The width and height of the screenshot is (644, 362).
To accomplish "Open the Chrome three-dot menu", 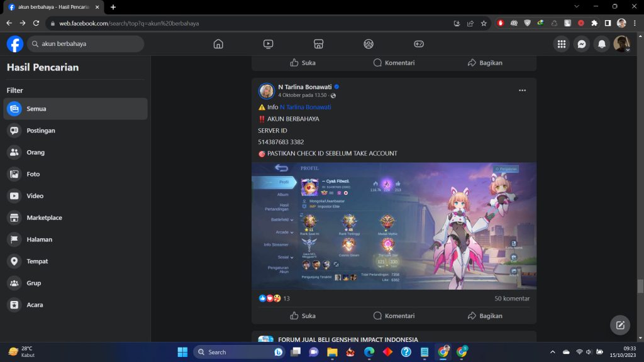I will click(635, 23).
